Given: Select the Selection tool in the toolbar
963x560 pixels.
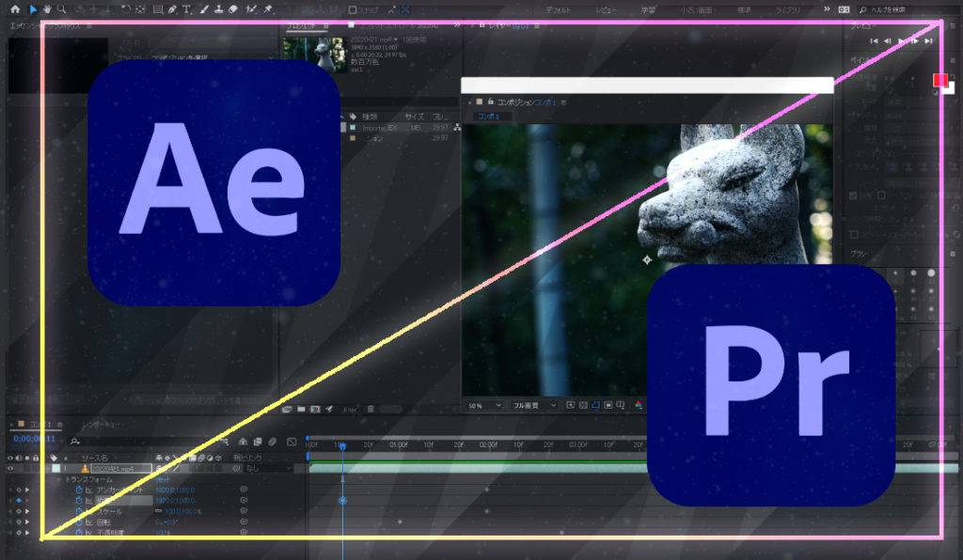Looking at the screenshot, I should tap(35, 9).
